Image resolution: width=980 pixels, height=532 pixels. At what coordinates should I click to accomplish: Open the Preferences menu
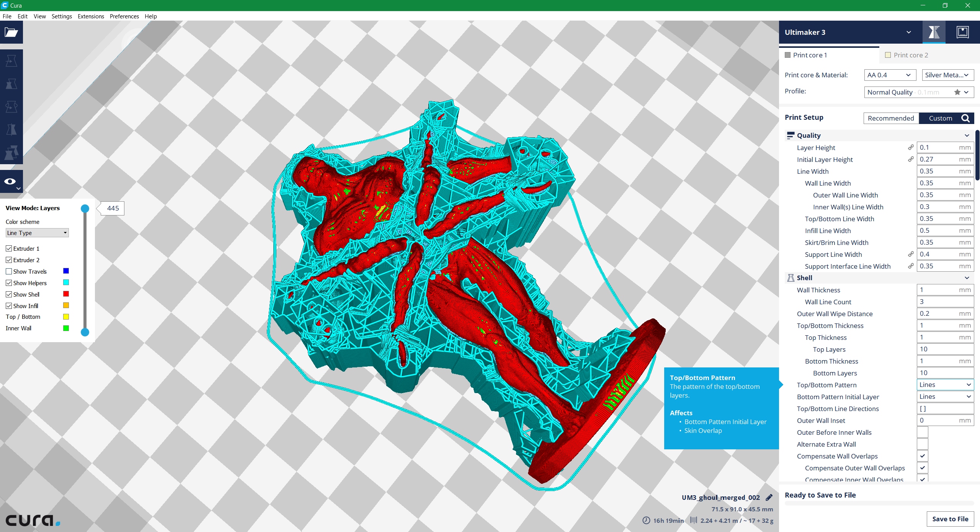(x=124, y=16)
